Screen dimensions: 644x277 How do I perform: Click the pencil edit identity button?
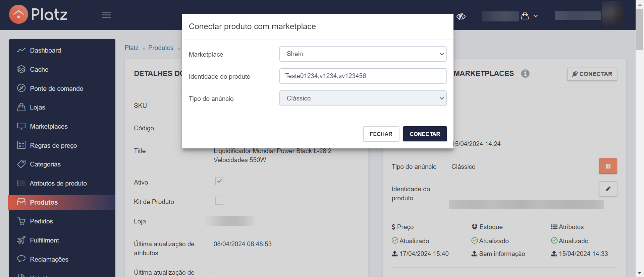point(608,189)
